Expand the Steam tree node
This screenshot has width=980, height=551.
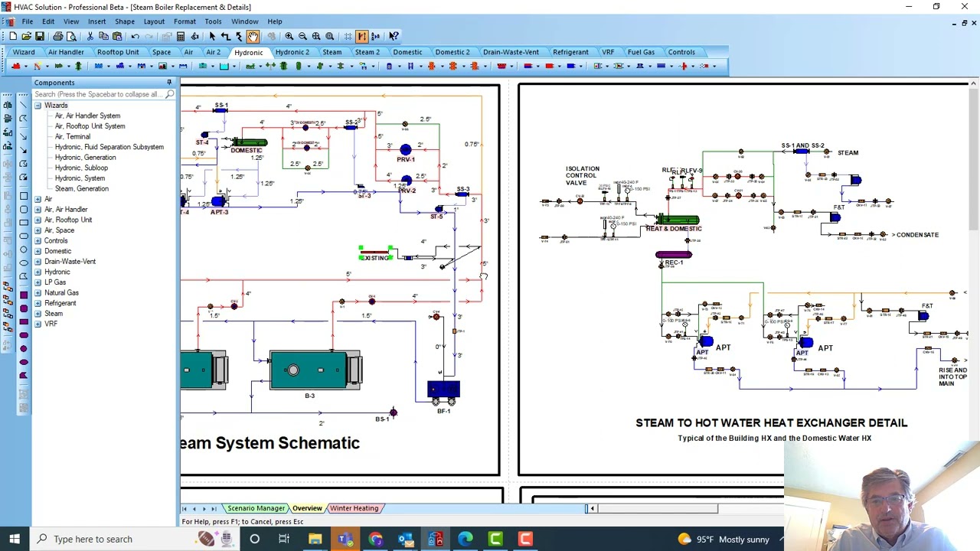tap(38, 314)
